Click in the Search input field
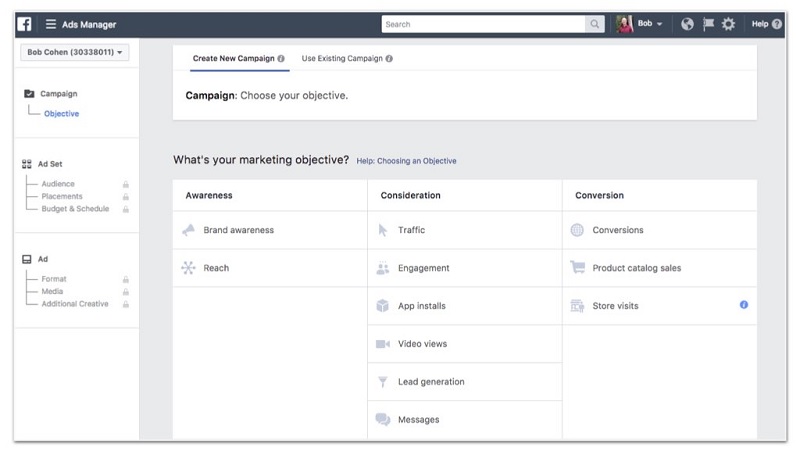Screen dimensions: 800x458 pyautogui.click(x=483, y=24)
